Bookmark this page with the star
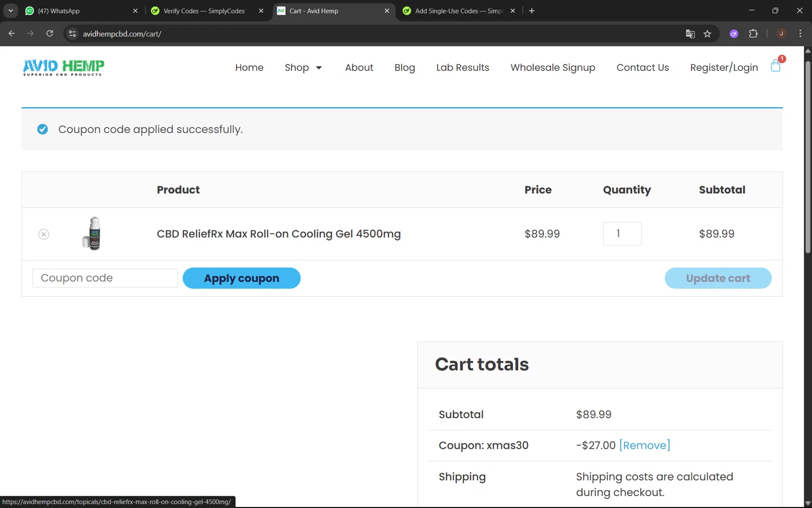The width and height of the screenshot is (812, 508). 707,34
